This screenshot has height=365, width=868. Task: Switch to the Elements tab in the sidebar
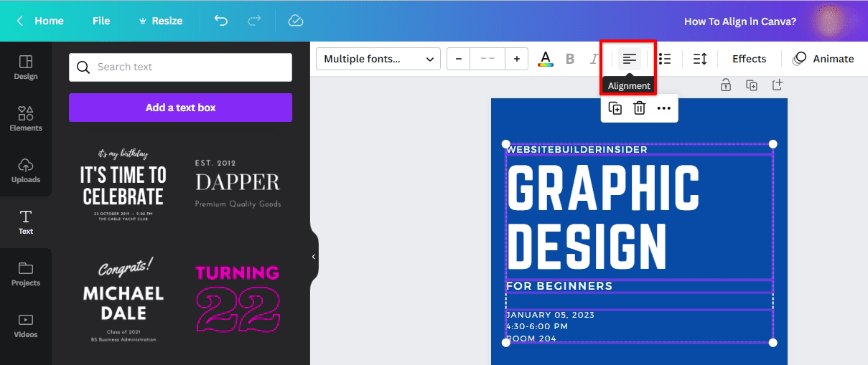(26, 118)
